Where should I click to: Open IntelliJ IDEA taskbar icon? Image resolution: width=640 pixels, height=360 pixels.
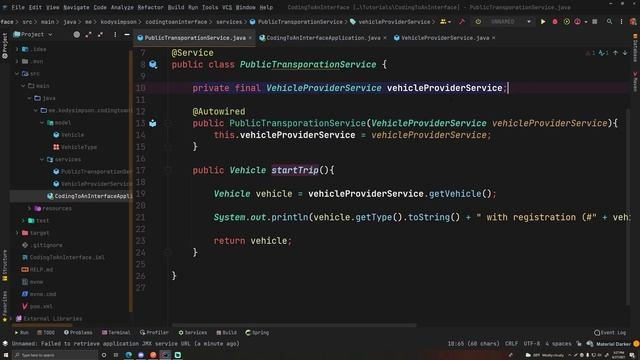(x=165, y=355)
